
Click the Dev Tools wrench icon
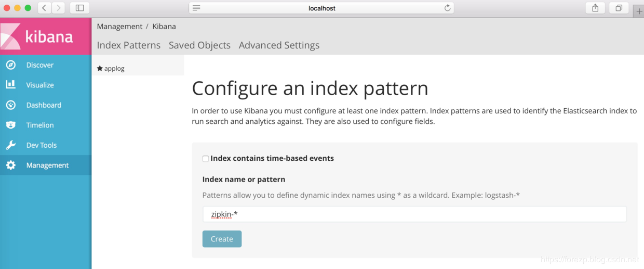[10, 145]
